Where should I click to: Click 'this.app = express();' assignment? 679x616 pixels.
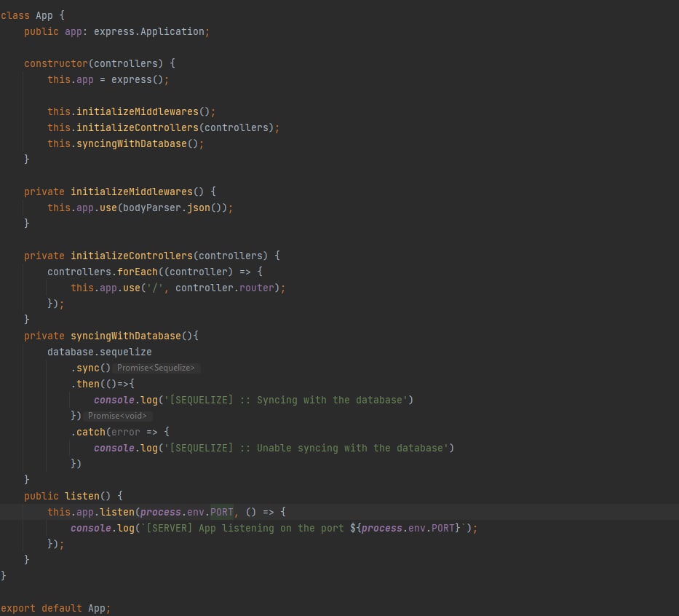point(108,79)
